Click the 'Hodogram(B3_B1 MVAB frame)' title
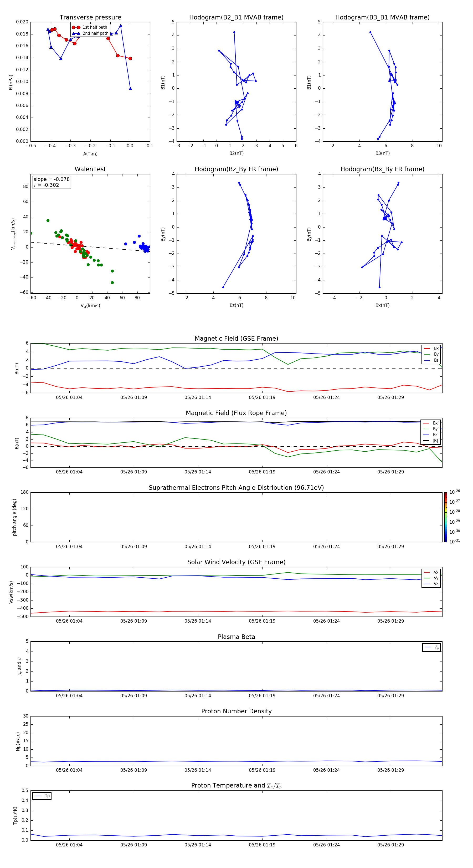Image resolution: width=473 pixels, height=868 pixels. tap(382, 18)
